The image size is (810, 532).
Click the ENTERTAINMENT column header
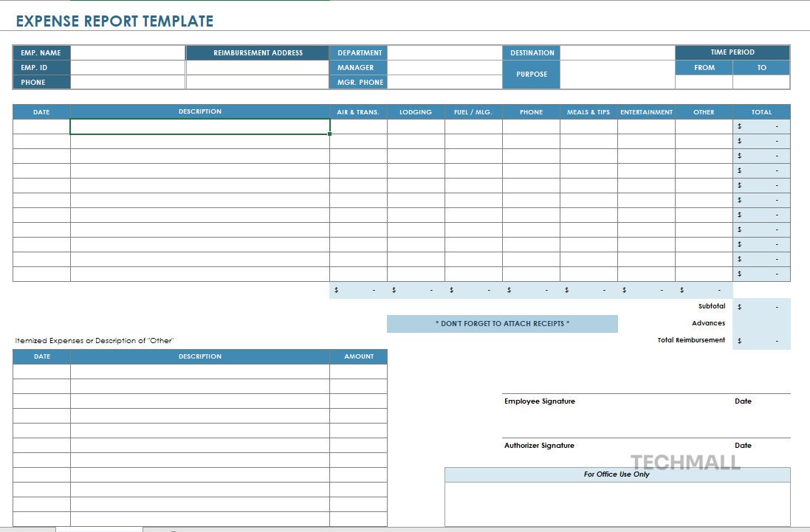647,111
